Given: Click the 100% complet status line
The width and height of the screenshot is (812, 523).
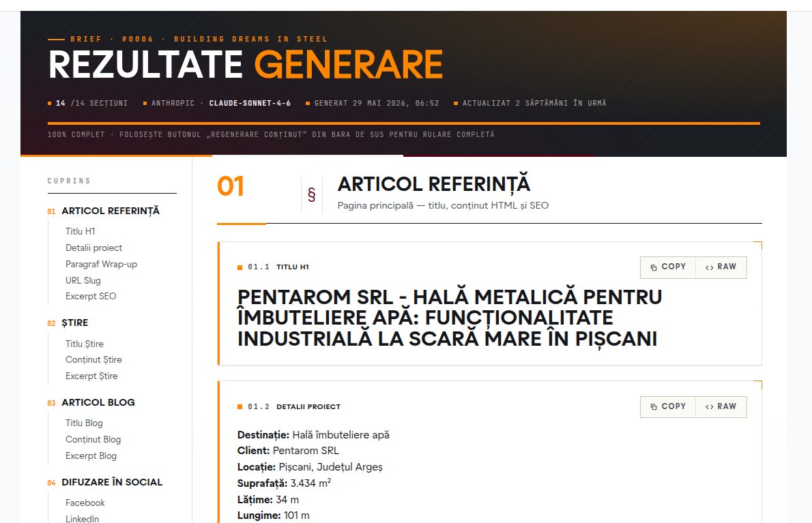Looking at the screenshot, I should click(271, 134).
